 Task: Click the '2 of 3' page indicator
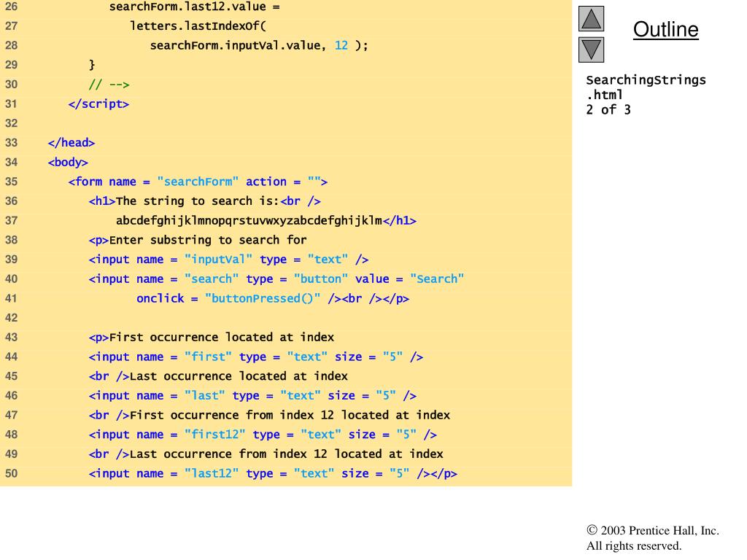pos(608,109)
